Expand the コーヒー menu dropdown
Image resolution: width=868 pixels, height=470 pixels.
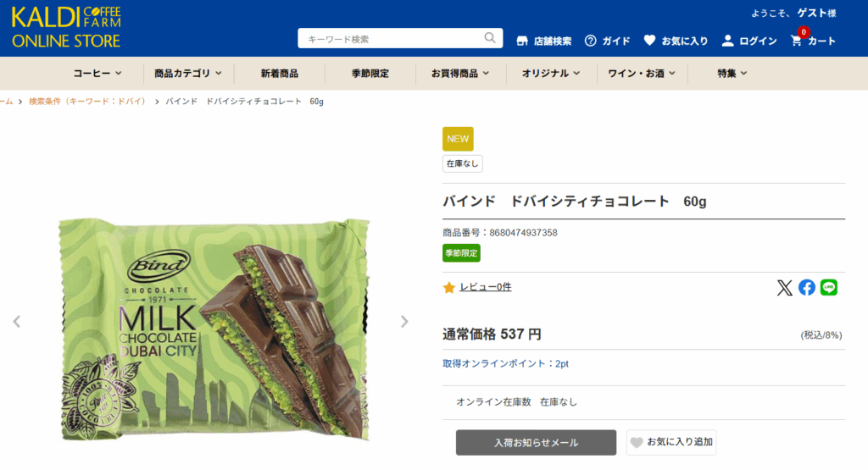coord(97,73)
